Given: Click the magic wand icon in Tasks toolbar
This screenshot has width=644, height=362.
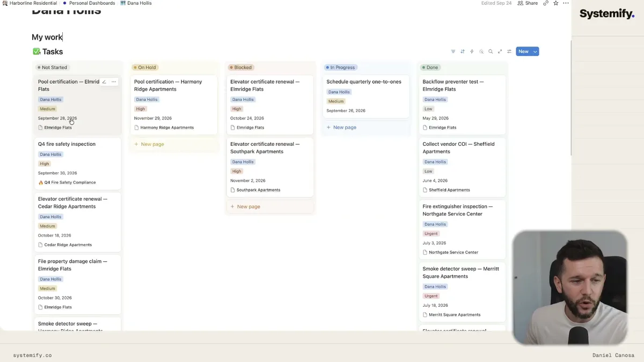Looking at the screenshot, I should coord(481,51).
